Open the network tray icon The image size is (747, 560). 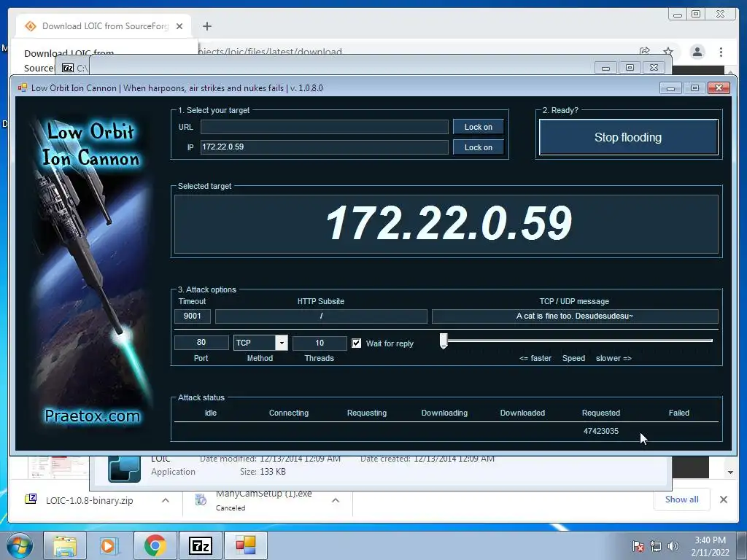click(656, 546)
